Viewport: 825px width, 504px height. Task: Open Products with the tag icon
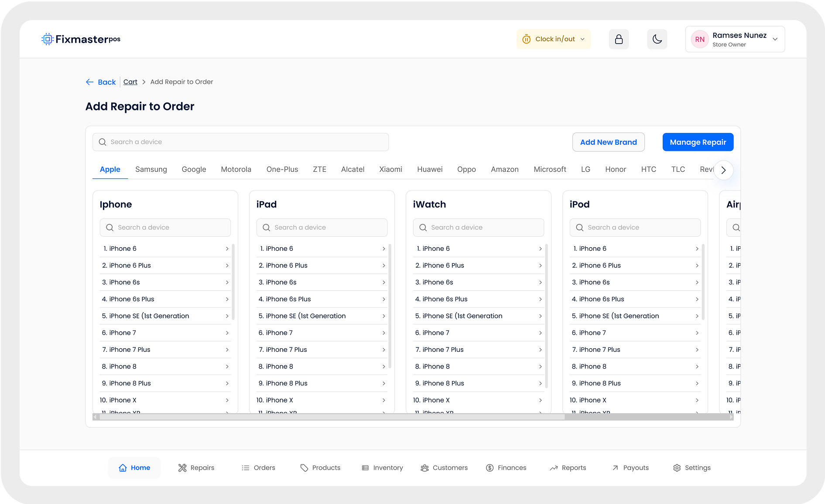(x=320, y=468)
